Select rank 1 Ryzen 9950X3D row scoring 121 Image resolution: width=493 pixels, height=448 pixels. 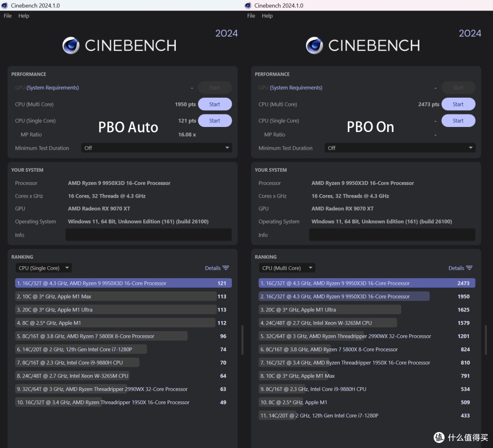(x=123, y=283)
